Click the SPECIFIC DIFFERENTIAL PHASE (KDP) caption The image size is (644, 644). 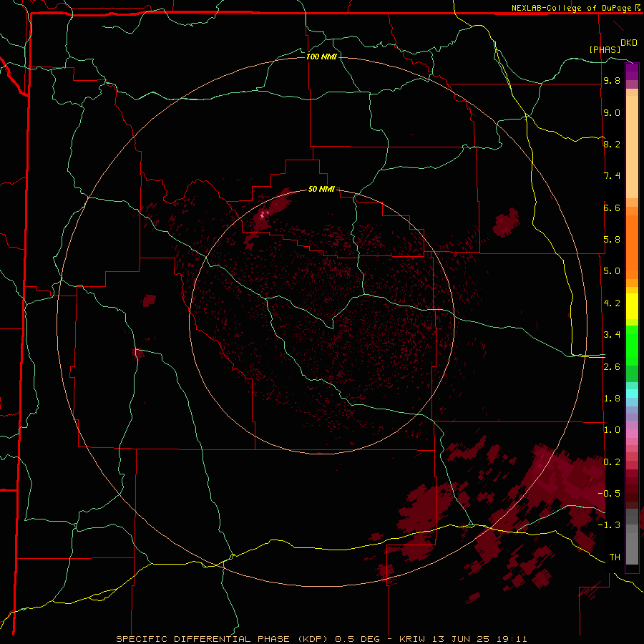pyautogui.click(x=223, y=639)
